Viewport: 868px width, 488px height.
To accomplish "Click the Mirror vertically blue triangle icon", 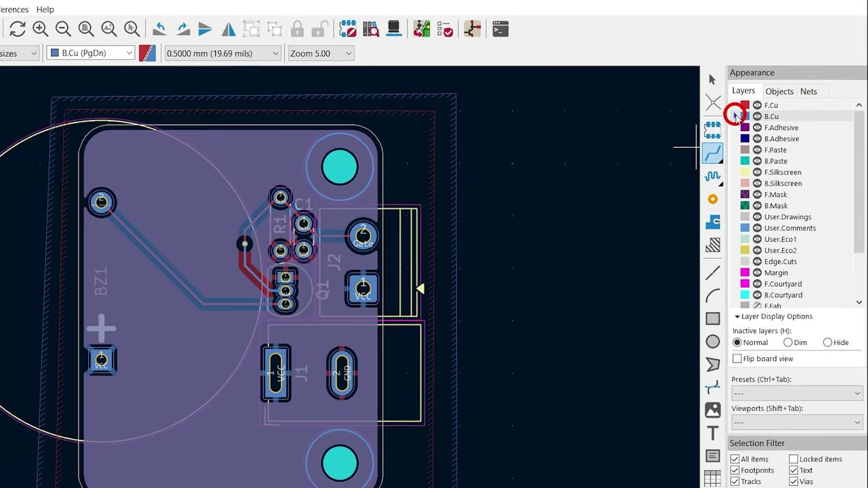I will tap(205, 29).
